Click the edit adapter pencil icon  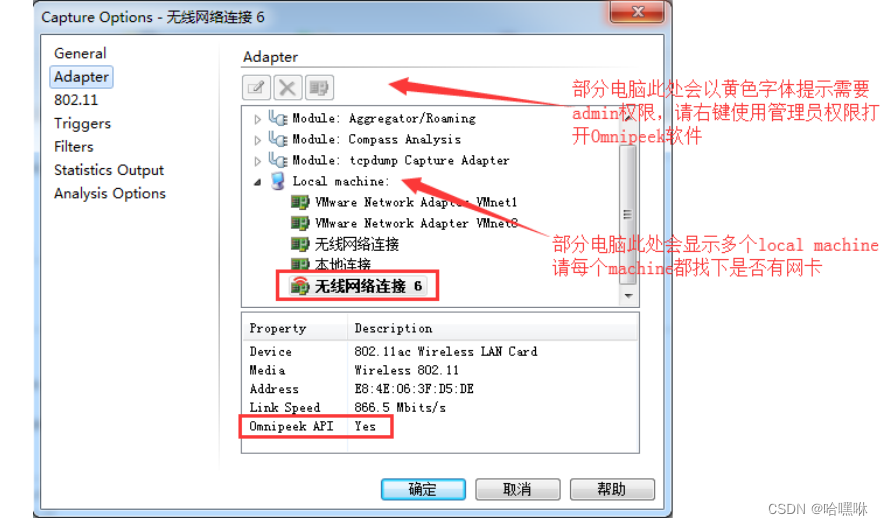256,88
